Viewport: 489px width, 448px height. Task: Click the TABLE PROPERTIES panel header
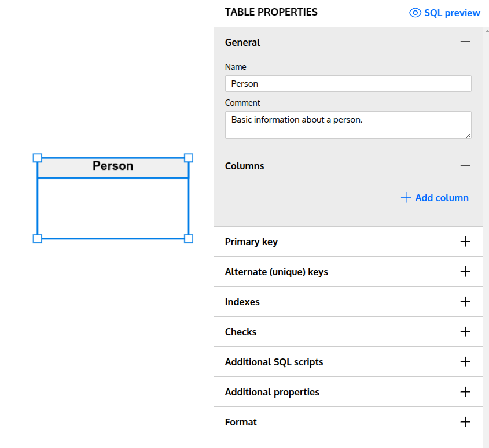[x=271, y=12]
